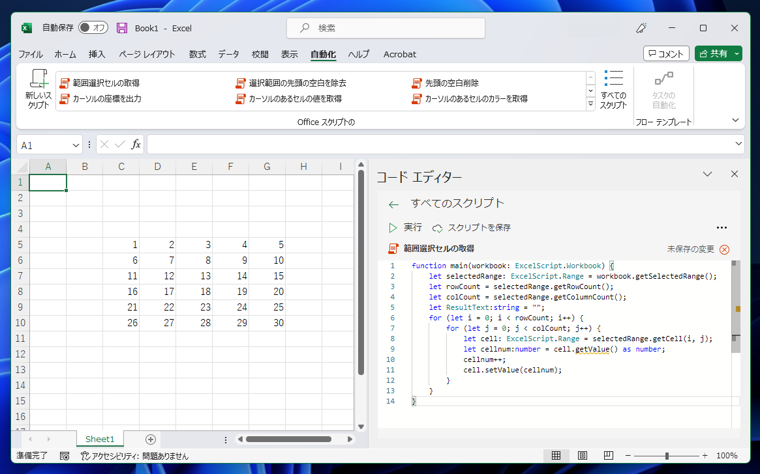Select column C header

point(121,167)
